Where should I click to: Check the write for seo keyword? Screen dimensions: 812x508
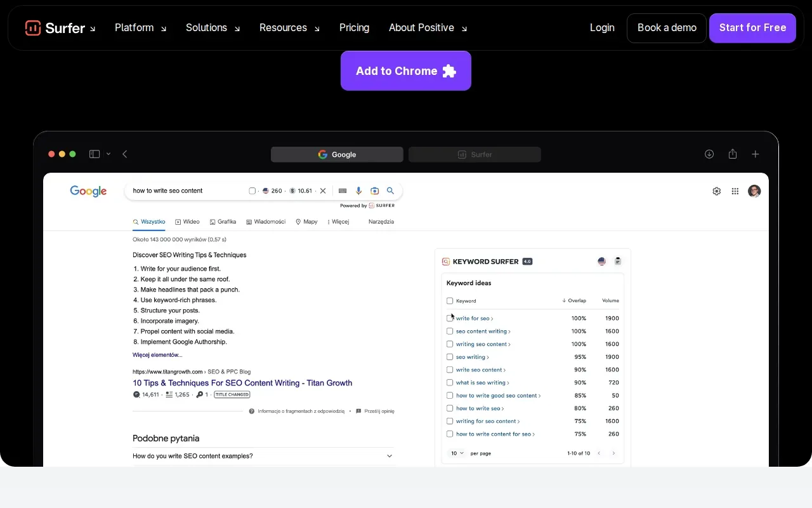coord(450,318)
